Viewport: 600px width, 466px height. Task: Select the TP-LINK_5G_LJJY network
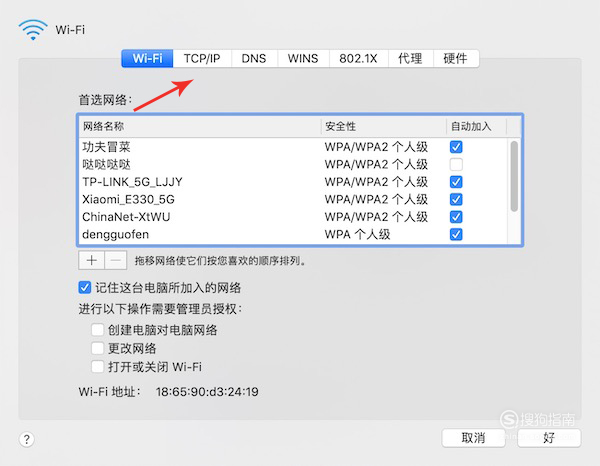(x=293, y=182)
